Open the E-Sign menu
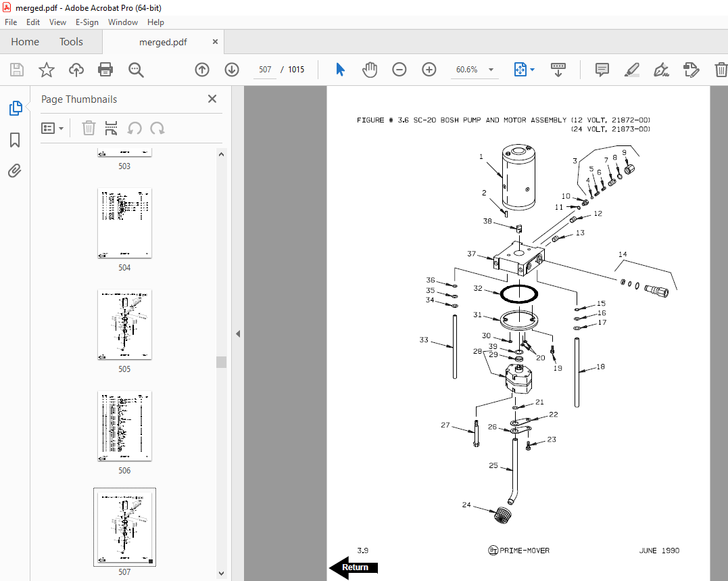 (x=87, y=22)
